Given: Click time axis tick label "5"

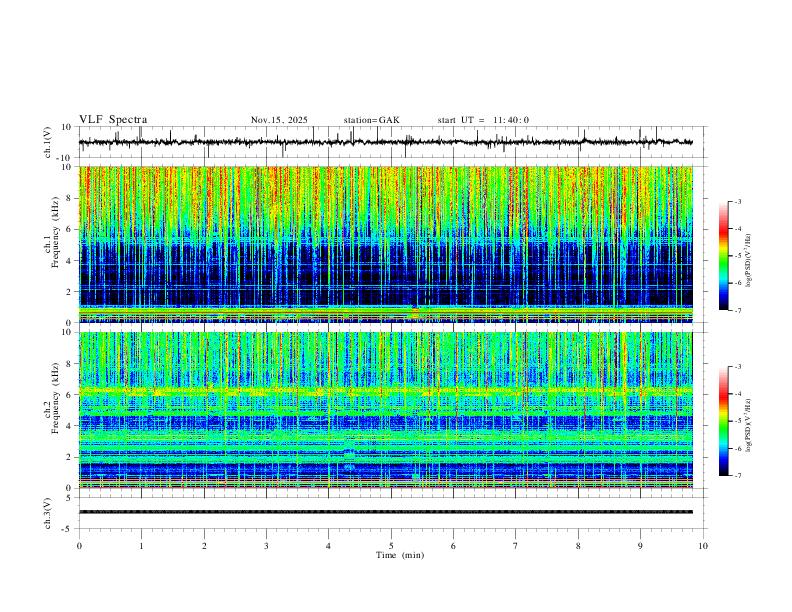Looking at the screenshot, I should 391,546.
